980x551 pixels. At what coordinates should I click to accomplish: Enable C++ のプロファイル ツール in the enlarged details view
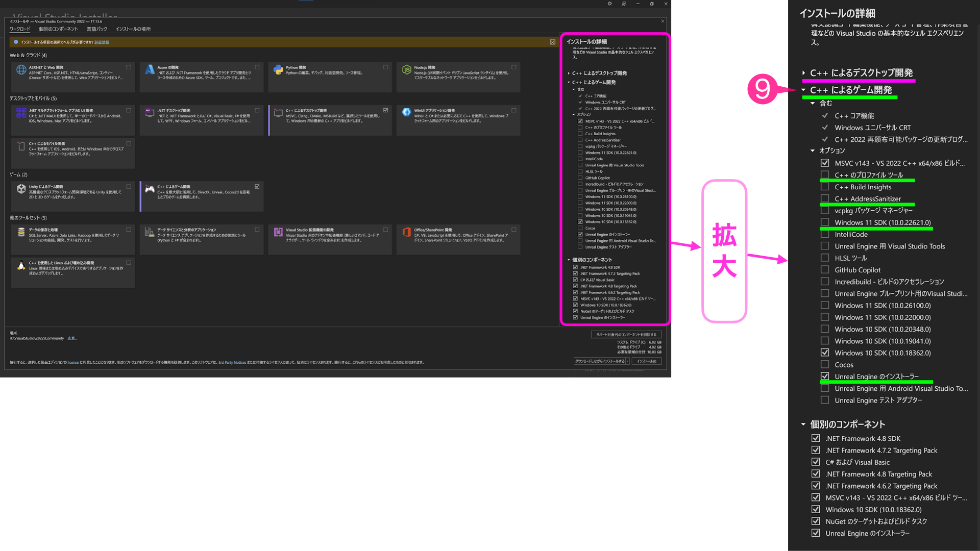click(825, 175)
